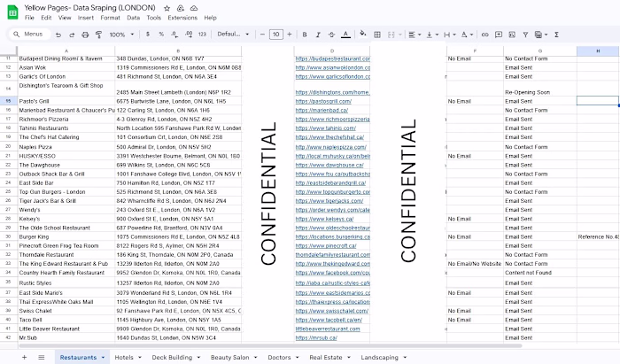Click the Merge cells icon
This screenshot has height=364, width=620.
(x=391, y=35)
